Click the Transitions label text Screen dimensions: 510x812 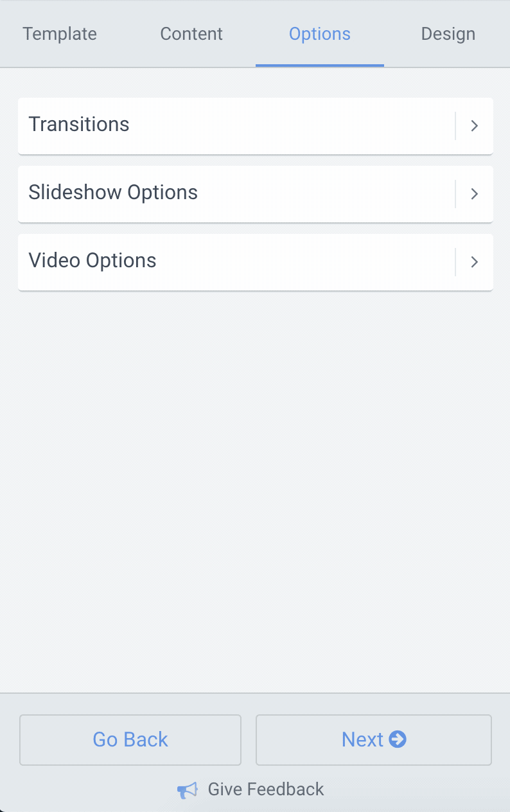(79, 124)
